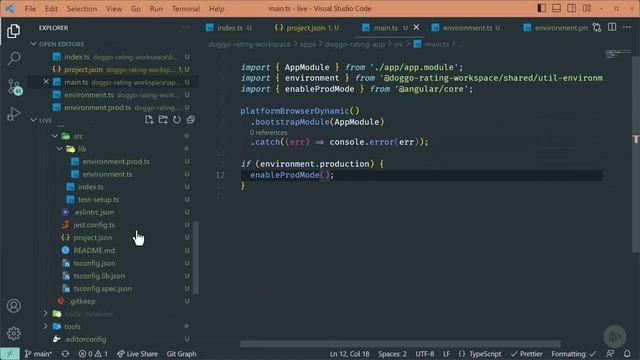Click Live Share in status bar

[x=137, y=354]
